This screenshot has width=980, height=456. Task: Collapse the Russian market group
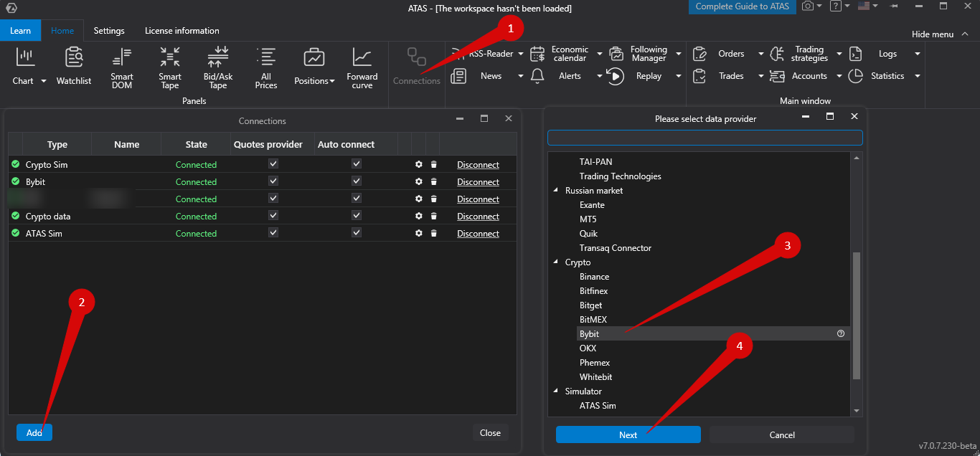point(556,191)
